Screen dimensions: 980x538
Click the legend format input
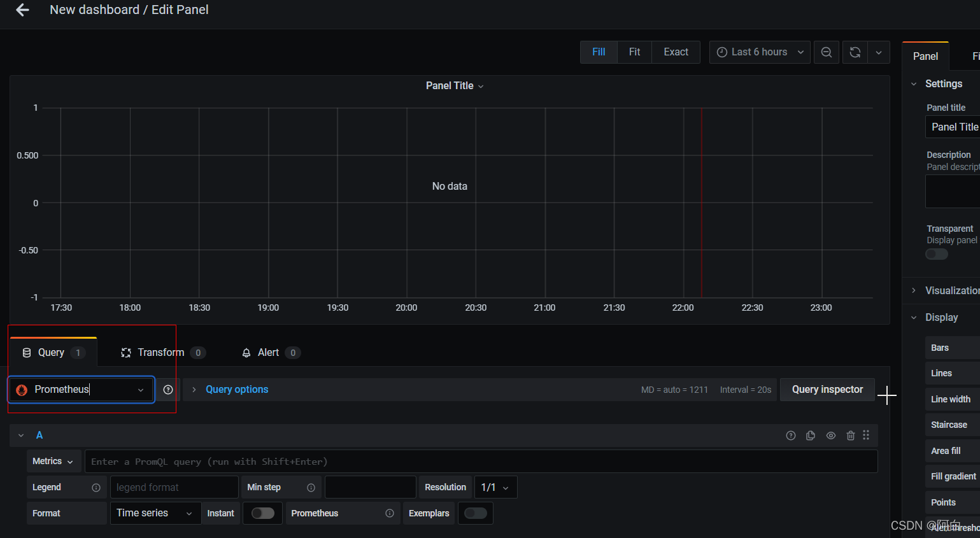(x=174, y=488)
